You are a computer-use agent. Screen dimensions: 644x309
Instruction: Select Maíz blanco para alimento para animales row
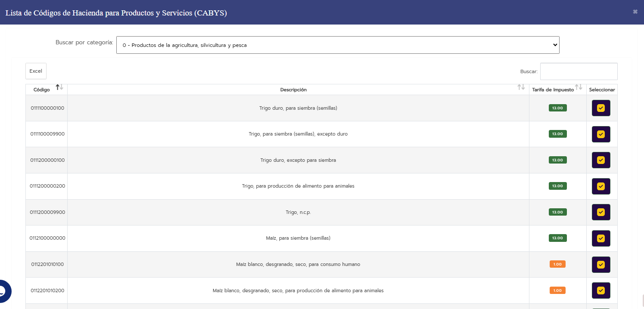pyautogui.click(x=601, y=290)
